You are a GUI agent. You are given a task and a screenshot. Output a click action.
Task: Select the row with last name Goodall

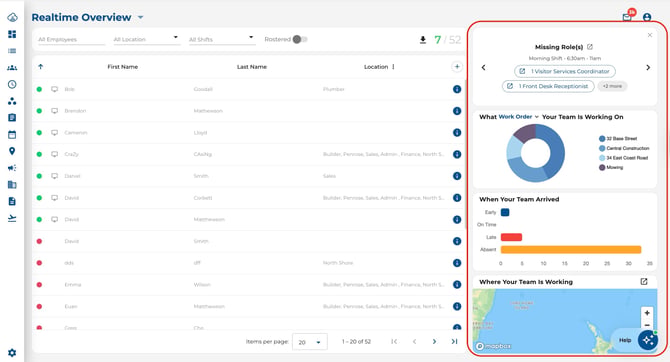tap(249, 89)
